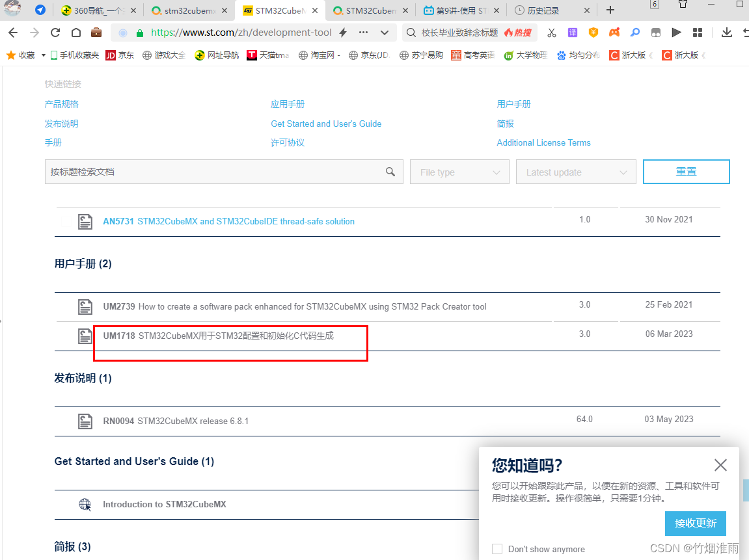Click the briefcase icon beside the home button

click(96, 33)
